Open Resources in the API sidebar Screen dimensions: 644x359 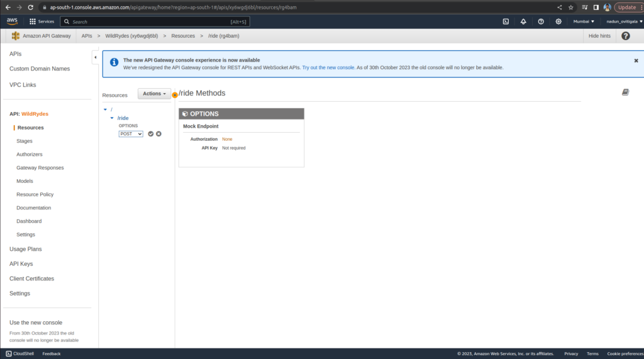[x=30, y=128]
